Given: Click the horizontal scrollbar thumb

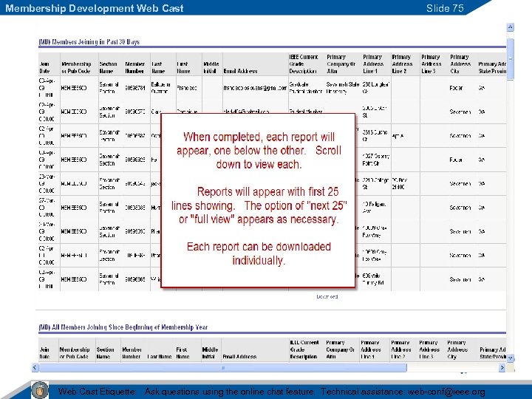Looking at the screenshot, I should click(223, 367).
